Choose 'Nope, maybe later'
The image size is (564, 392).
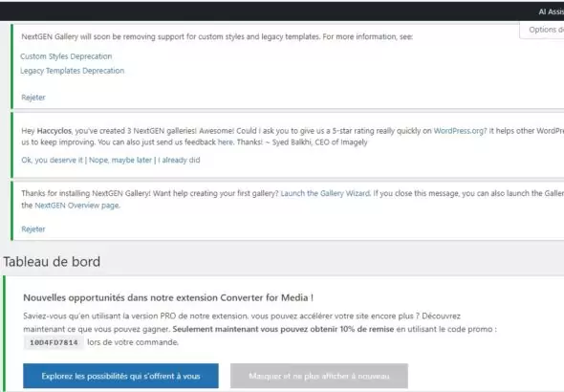pyautogui.click(x=120, y=160)
